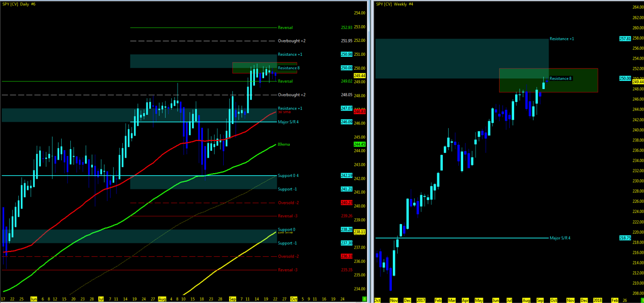Click the 238.28 cyan price tag

click(346, 230)
